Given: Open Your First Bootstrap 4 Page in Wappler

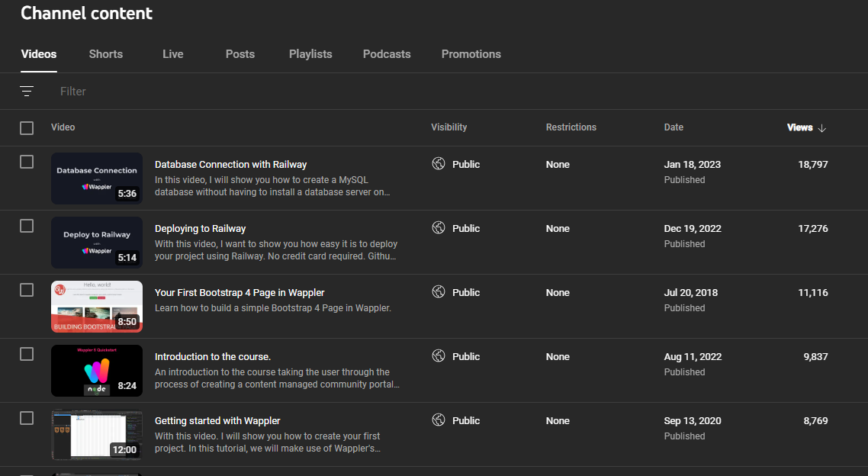Looking at the screenshot, I should tap(240, 293).
